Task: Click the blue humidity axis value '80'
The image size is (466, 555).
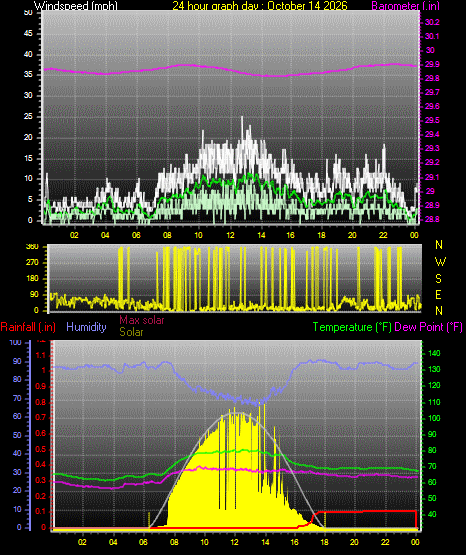Action: tap(17, 379)
